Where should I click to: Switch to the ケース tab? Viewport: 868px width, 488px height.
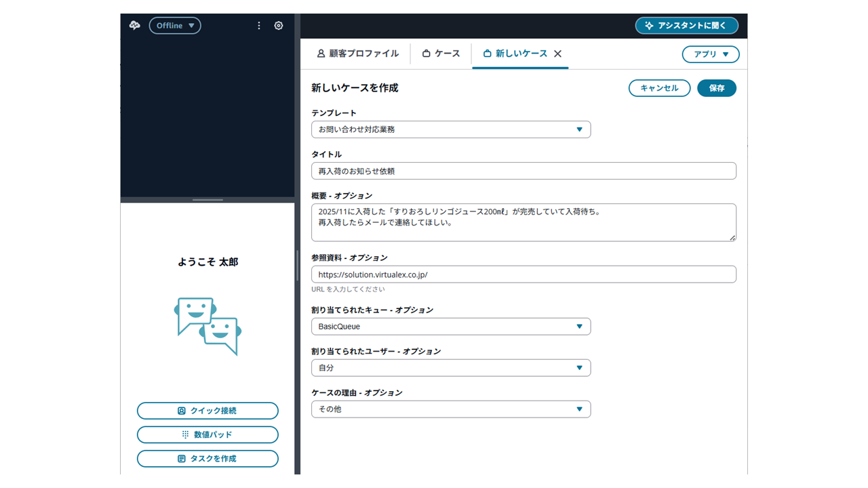[x=441, y=54]
